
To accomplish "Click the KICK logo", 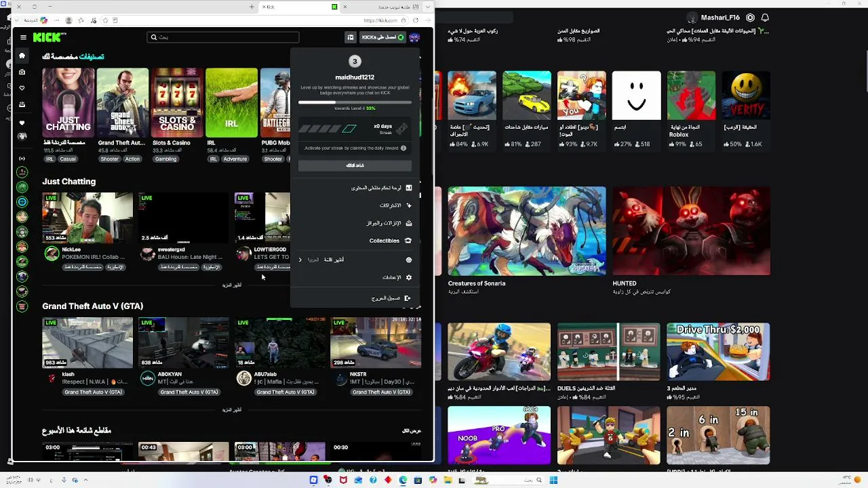I will click(50, 37).
